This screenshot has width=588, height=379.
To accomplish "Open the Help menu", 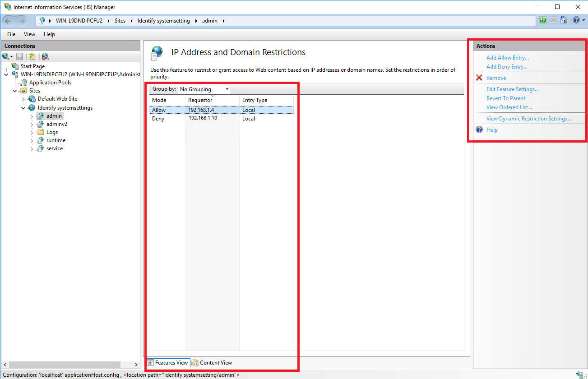I will coord(49,34).
